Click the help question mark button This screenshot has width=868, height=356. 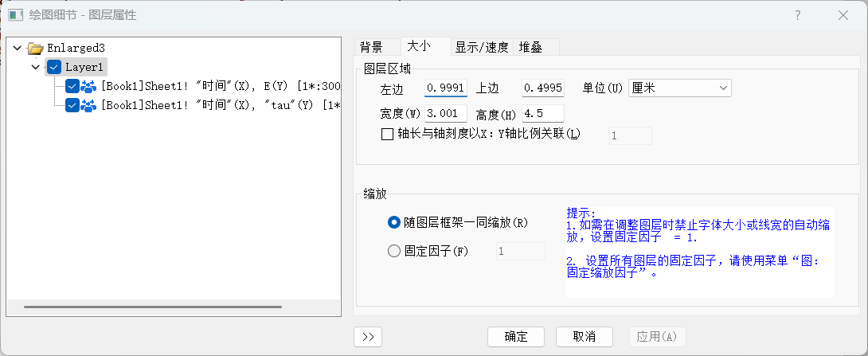(x=797, y=15)
